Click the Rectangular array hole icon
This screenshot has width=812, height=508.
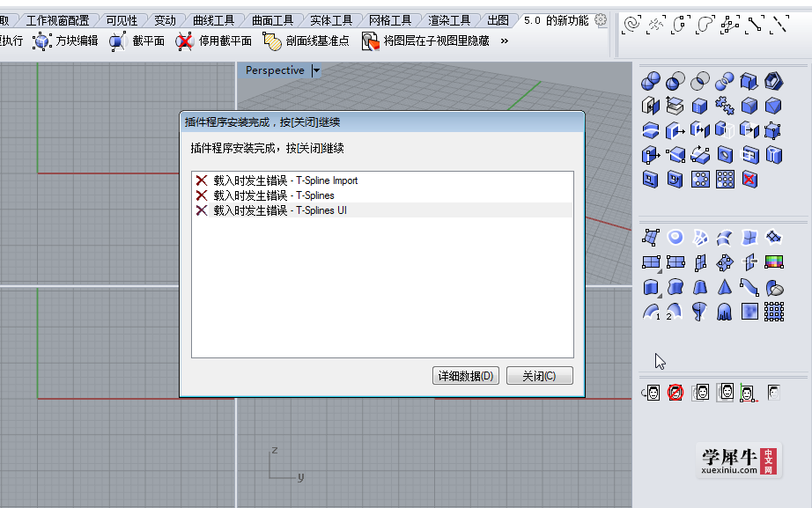(x=725, y=180)
